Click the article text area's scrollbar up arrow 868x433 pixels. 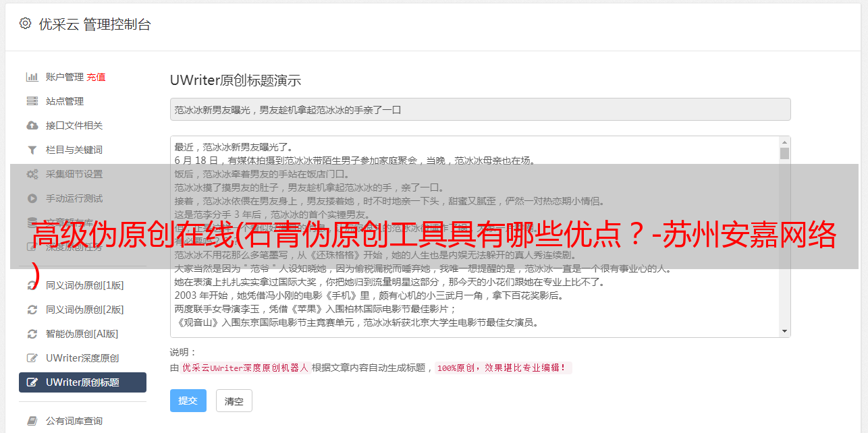784,142
